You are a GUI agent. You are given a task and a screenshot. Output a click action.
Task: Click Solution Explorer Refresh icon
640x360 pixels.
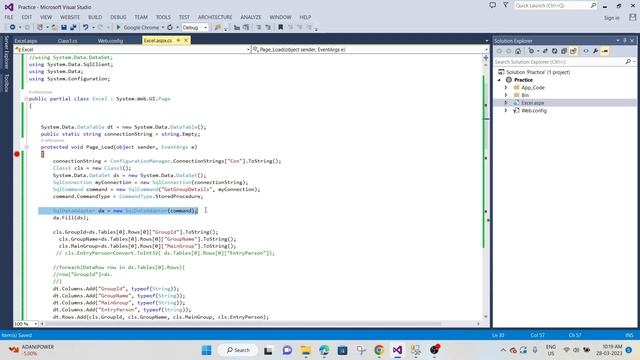pyautogui.click(x=554, y=51)
